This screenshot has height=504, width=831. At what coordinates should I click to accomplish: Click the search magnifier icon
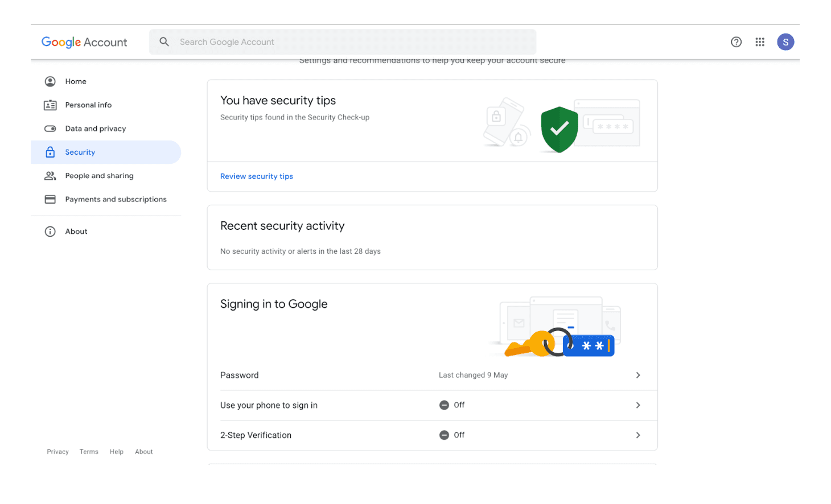pyautogui.click(x=164, y=42)
